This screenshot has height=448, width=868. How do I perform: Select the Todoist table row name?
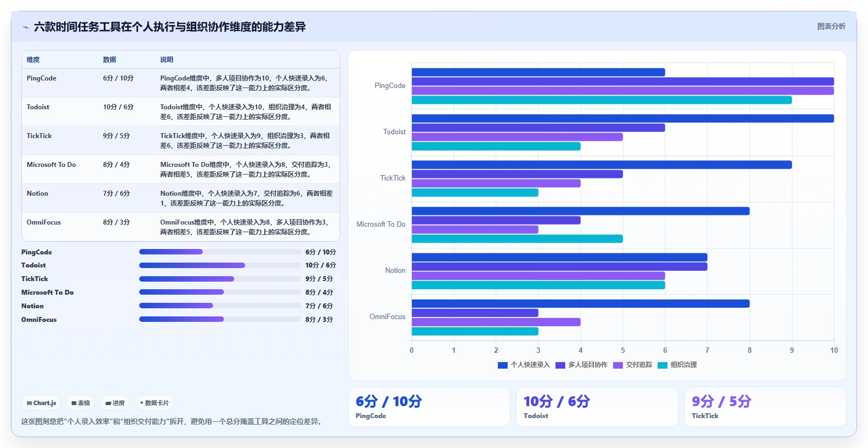[x=38, y=107]
